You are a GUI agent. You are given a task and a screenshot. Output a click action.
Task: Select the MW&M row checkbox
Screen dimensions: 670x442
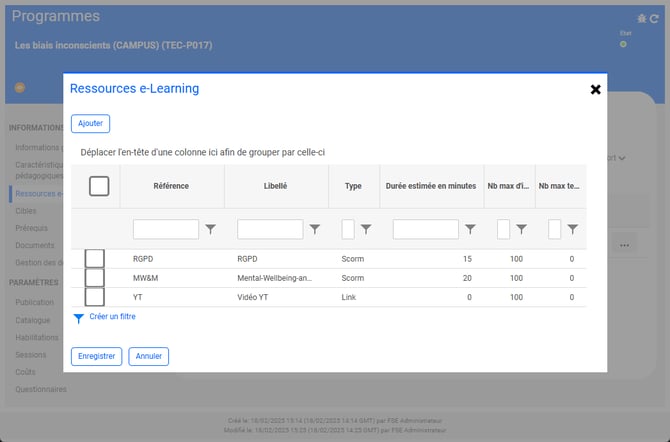pyautogui.click(x=94, y=278)
